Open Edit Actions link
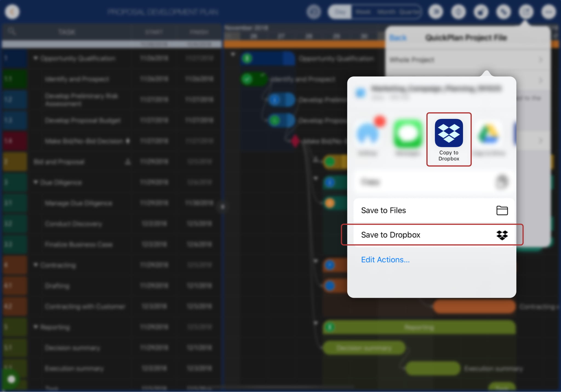The width and height of the screenshot is (561, 392). (385, 260)
